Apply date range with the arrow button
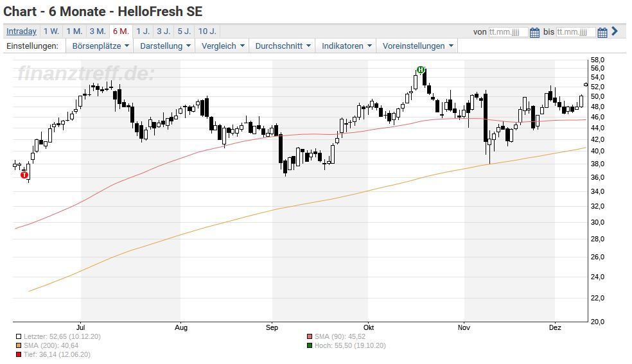Image resolution: width=632 pixels, height=364 pixels. (x=615, y=31)
